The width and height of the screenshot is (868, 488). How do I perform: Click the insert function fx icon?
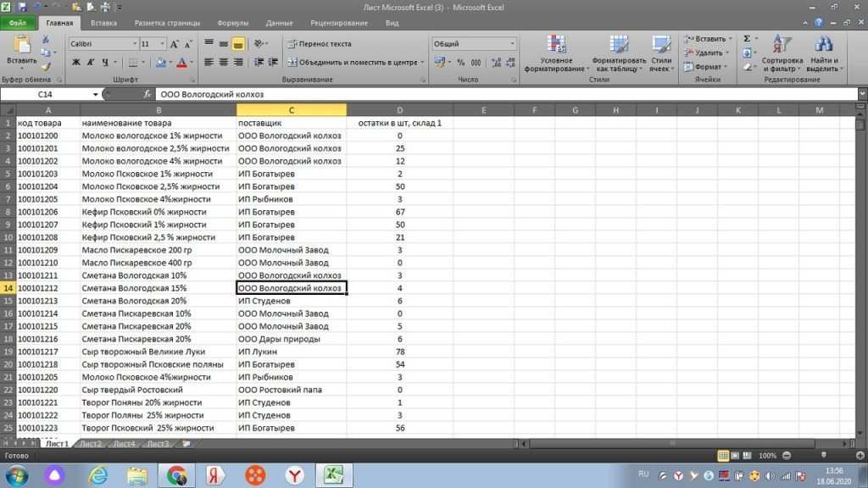(147, 94)
